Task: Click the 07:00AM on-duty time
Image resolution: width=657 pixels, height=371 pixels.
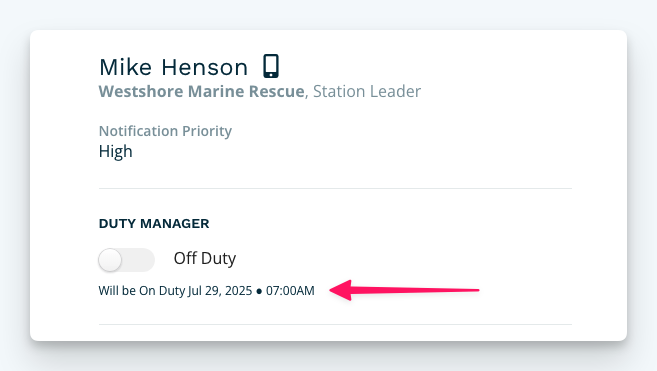Action: (290, 291)
